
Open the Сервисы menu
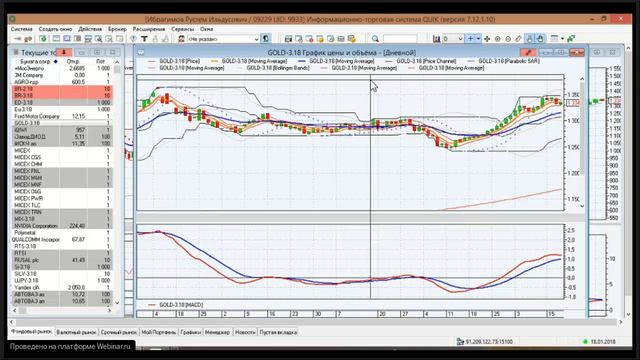[x=182, y=29]
